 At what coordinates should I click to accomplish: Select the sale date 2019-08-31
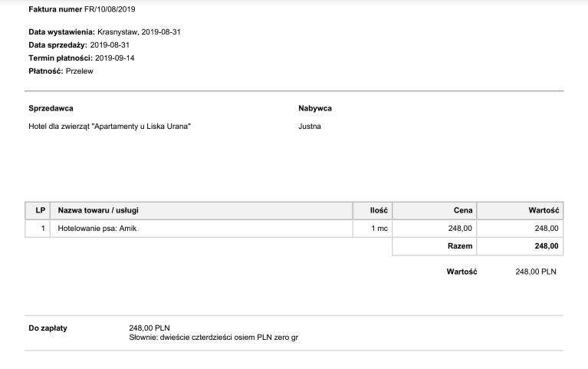pos(110,45)
